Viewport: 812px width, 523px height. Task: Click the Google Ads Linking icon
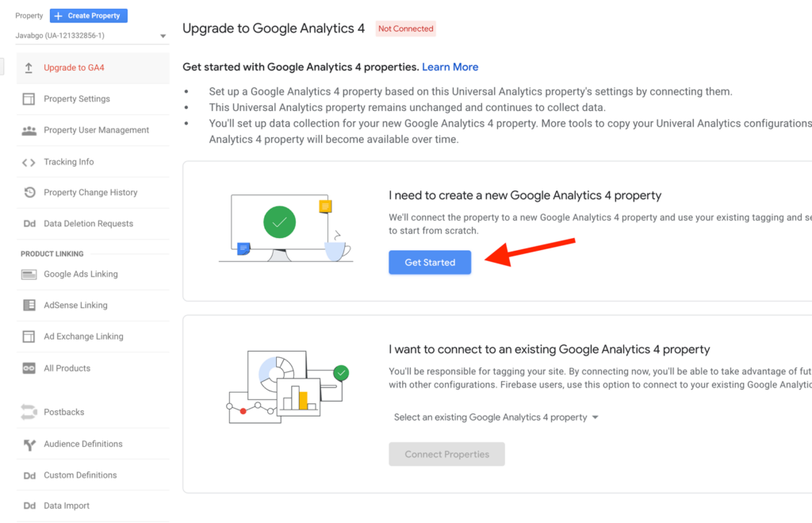(x=29, y=275)
